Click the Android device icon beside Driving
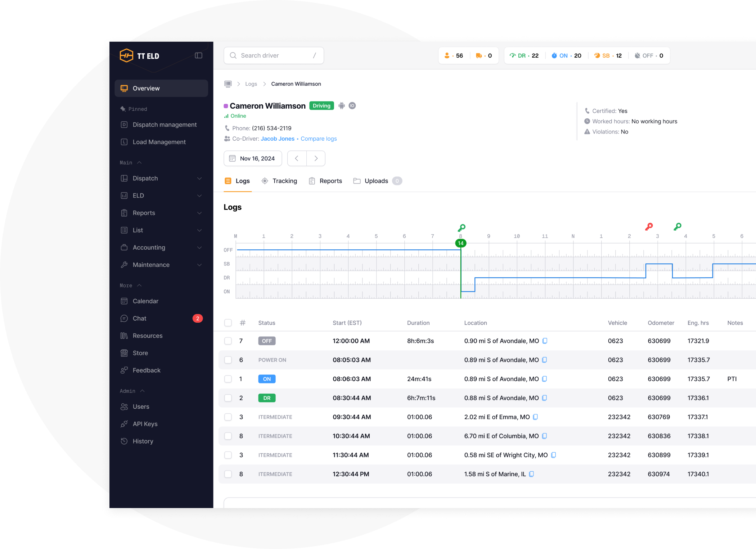This screenshot has height=549, width=756. point(342,106)
